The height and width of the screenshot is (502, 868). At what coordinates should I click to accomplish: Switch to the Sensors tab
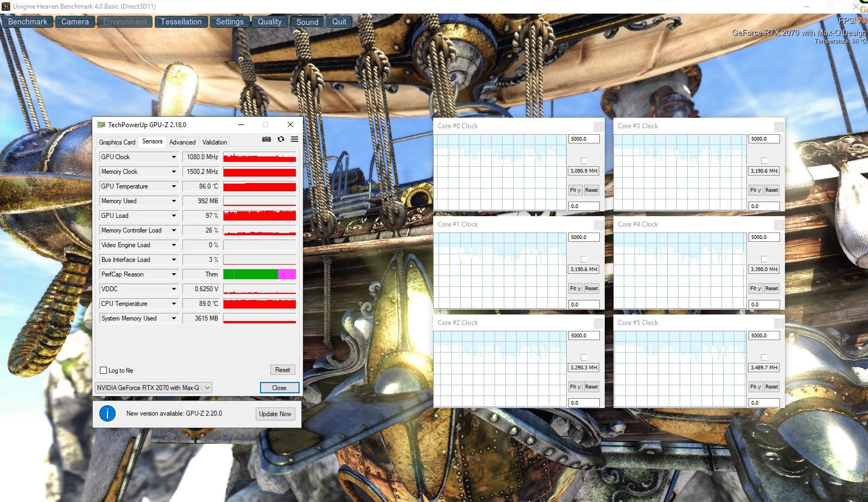point(153,141)
